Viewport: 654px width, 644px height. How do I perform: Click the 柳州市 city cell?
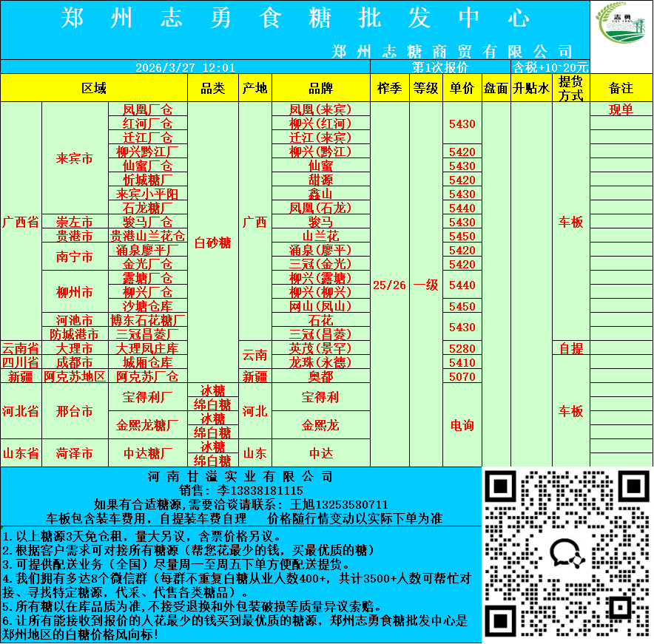[x=75, y=292]
